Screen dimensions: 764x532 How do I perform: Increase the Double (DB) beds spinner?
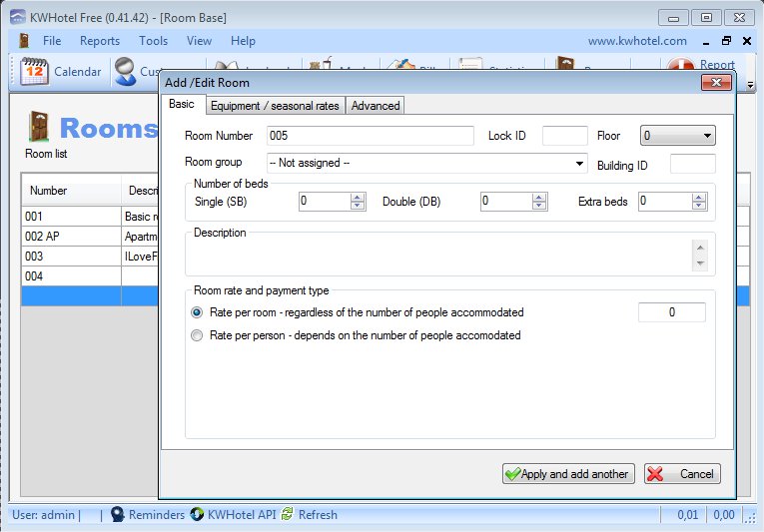(x=539, y=197)
